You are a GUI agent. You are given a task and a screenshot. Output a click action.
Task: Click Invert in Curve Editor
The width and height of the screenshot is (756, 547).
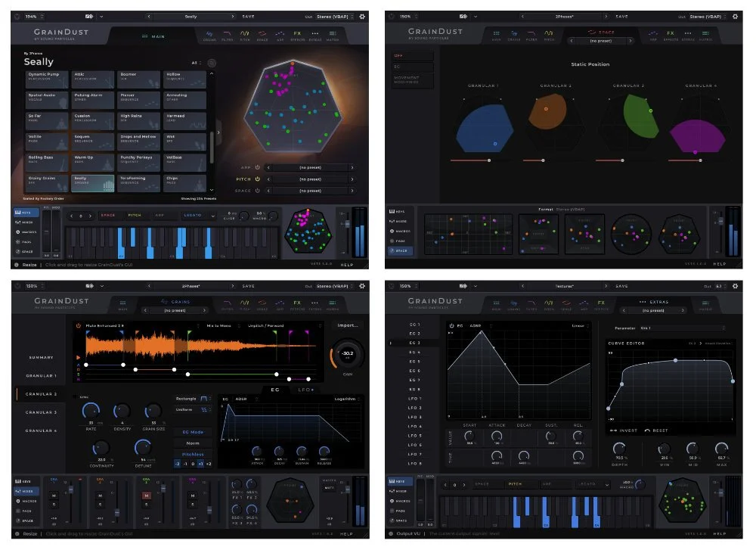(624, 430)
